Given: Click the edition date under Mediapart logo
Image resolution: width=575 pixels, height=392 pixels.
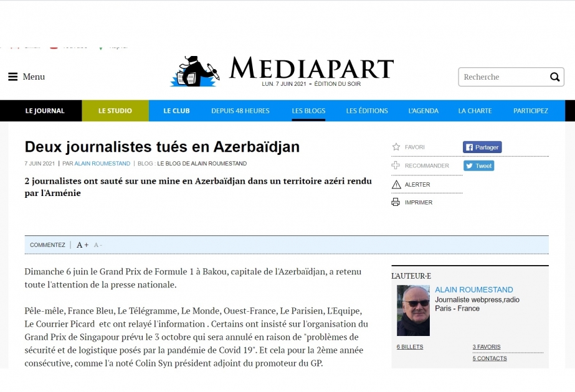Looking at the screenshot, I should click(311, 84).
